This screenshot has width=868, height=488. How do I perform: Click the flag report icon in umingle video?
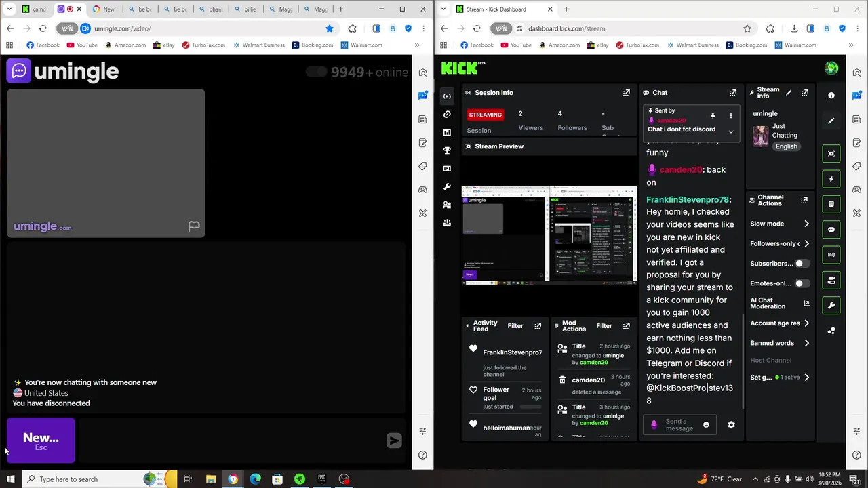(x=194, y=226)
